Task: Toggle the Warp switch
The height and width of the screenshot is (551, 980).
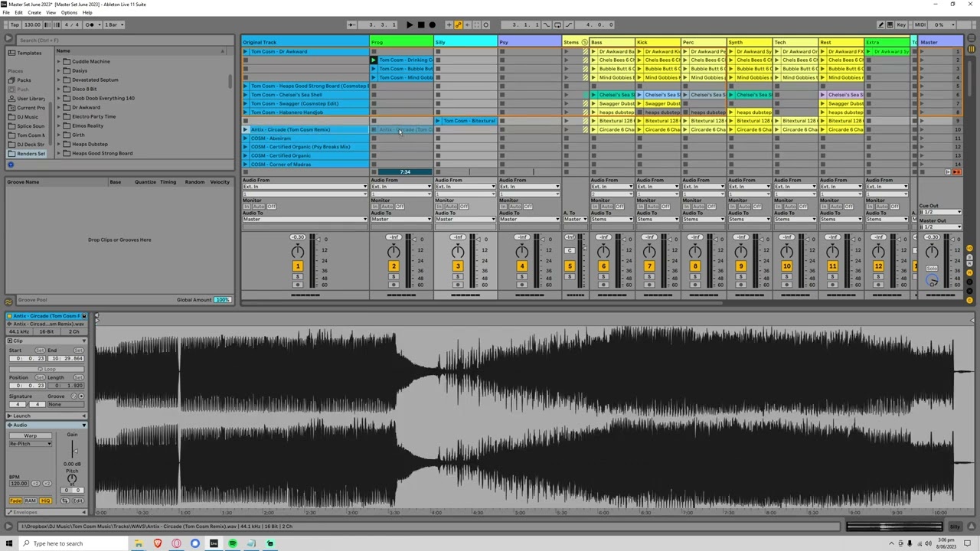Action: pos(30,435)
